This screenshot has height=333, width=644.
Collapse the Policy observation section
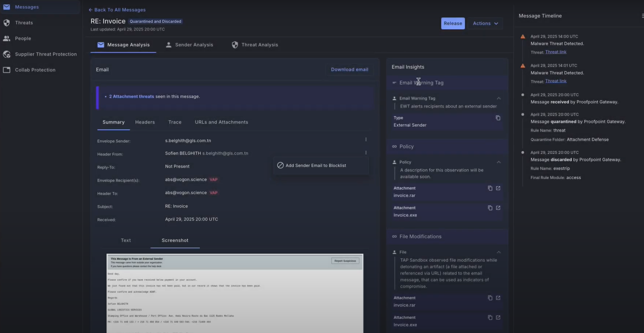tap(499, 162)
